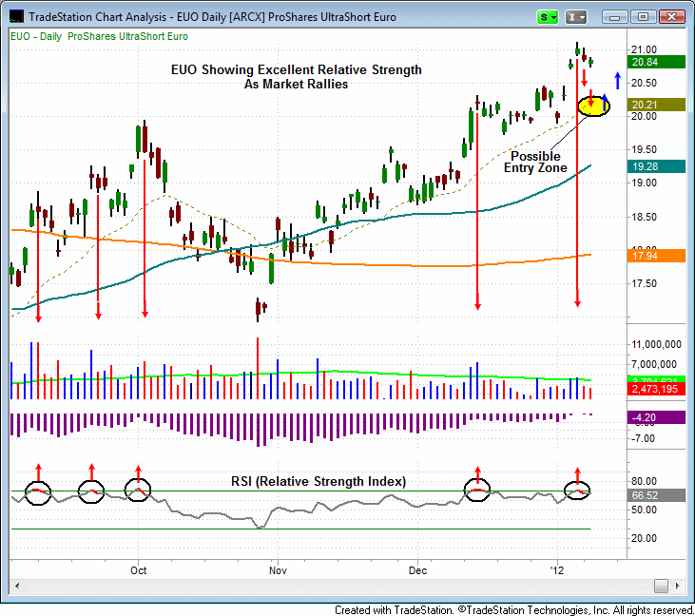Click the '12 year label on time axis
Viewport: 695px width, 616px height.
click(557, 570)
